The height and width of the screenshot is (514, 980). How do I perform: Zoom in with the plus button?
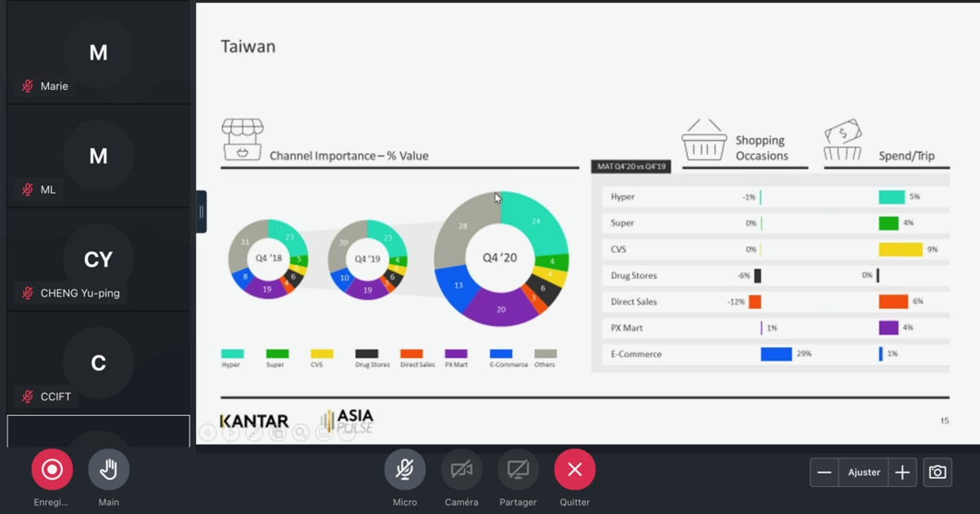tap(902, 472)
